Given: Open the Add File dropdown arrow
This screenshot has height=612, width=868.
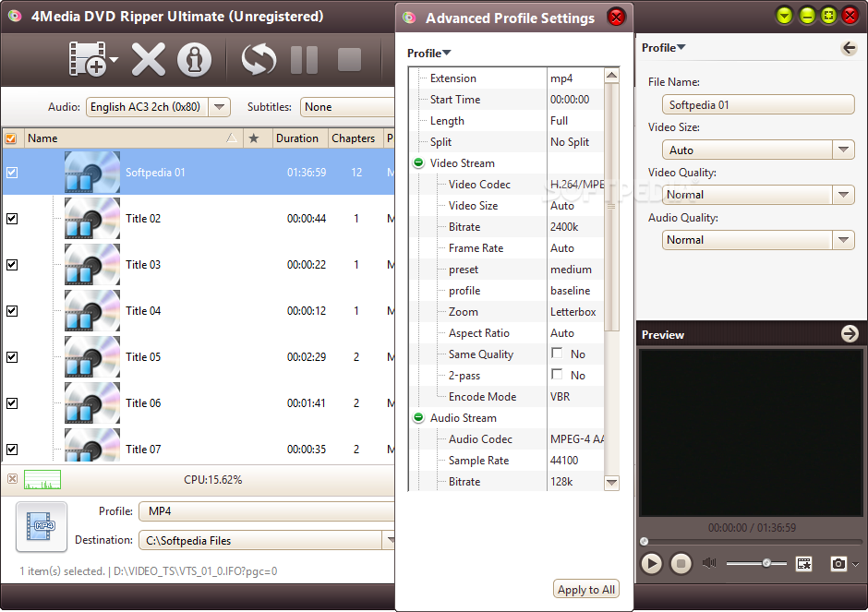Looking at the screenshot, I should click(114, 59).
